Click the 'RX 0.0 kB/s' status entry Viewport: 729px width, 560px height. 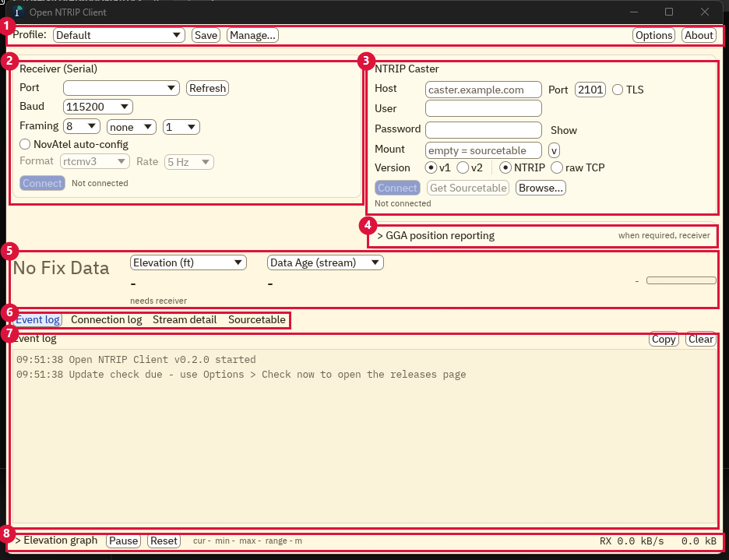point(632,541)
